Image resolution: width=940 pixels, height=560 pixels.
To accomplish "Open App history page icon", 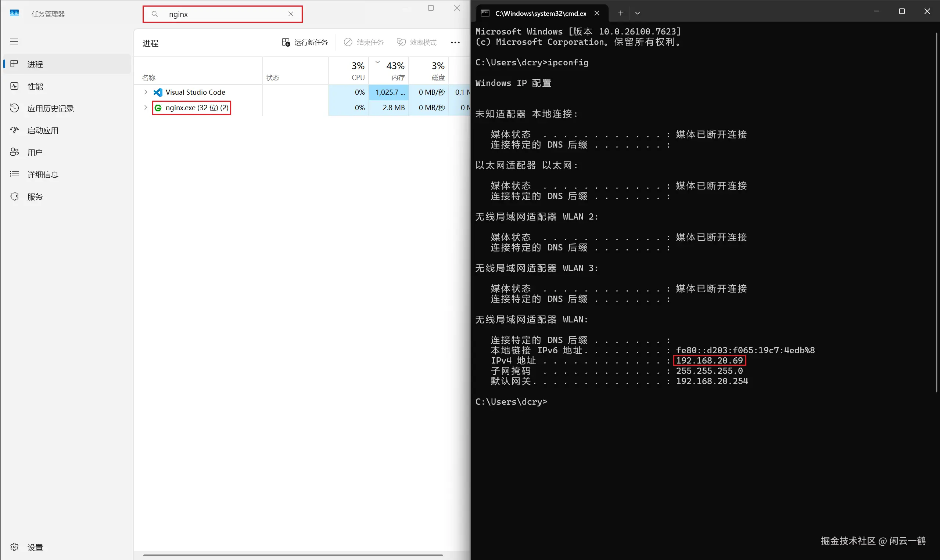I will pos(14,108).
